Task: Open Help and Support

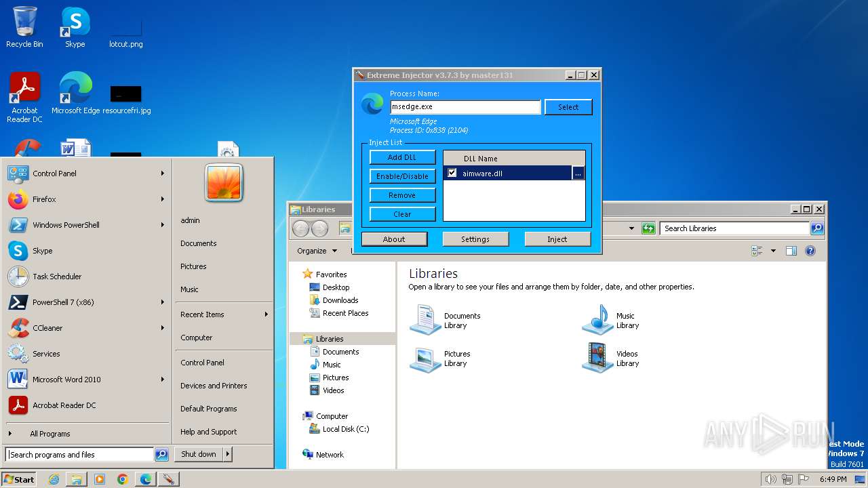Action: (209, 432)
